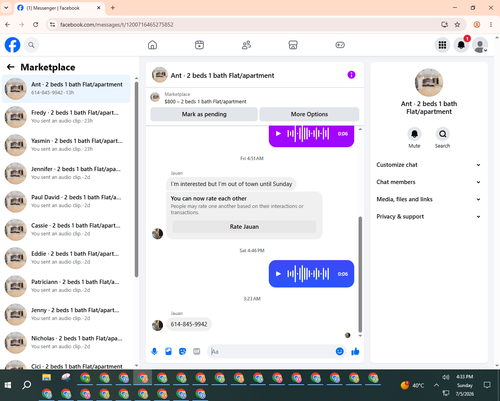This screenshot has width=500, height=401.
Task: Reload the page with refresh icon
Action: [35, 24]
